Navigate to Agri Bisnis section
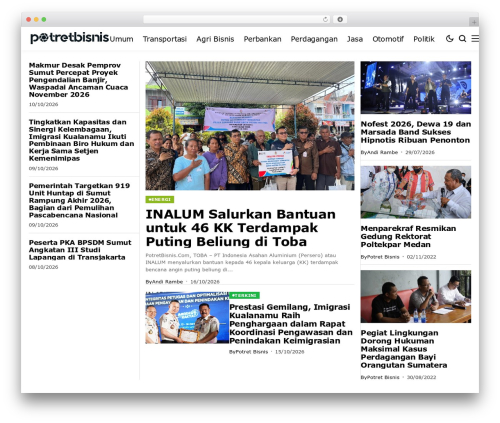This screenshot has height=423, width=500. [215, 39]
